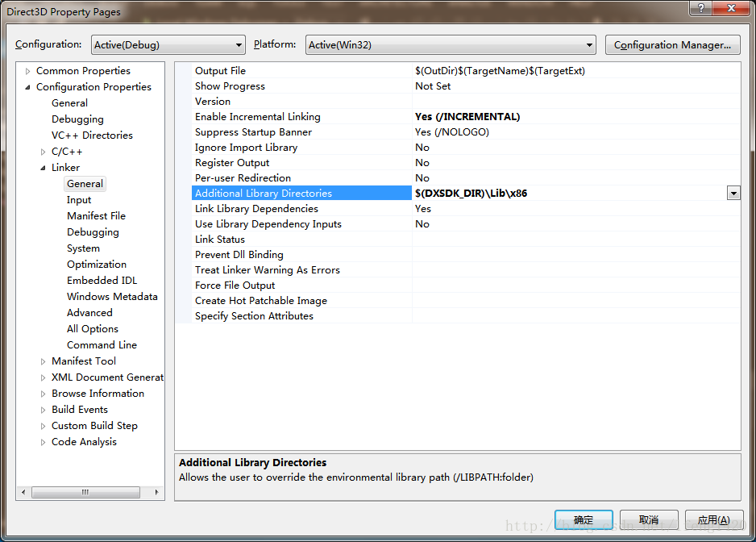Select VC++ Directories tree item
756x542 pixels.
pyautogui.click(x=92, y=135)
